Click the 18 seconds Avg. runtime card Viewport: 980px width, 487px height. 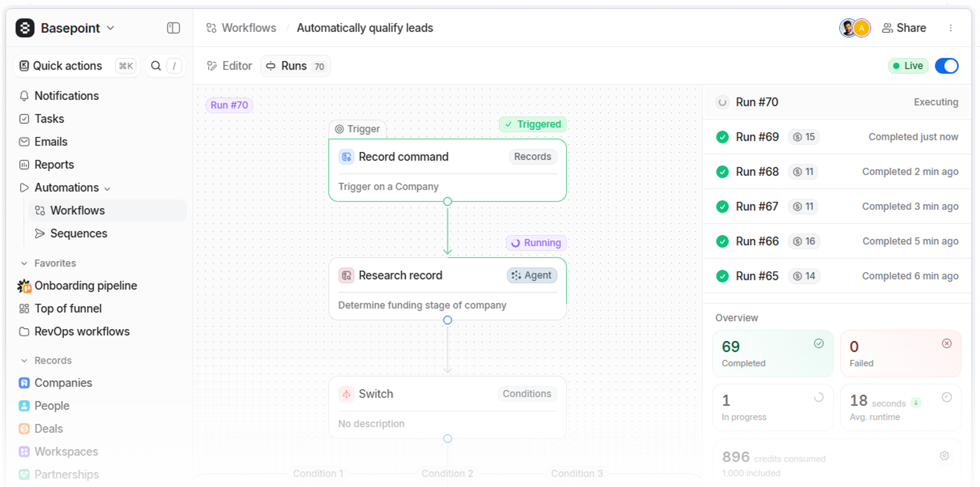point(901,408)
